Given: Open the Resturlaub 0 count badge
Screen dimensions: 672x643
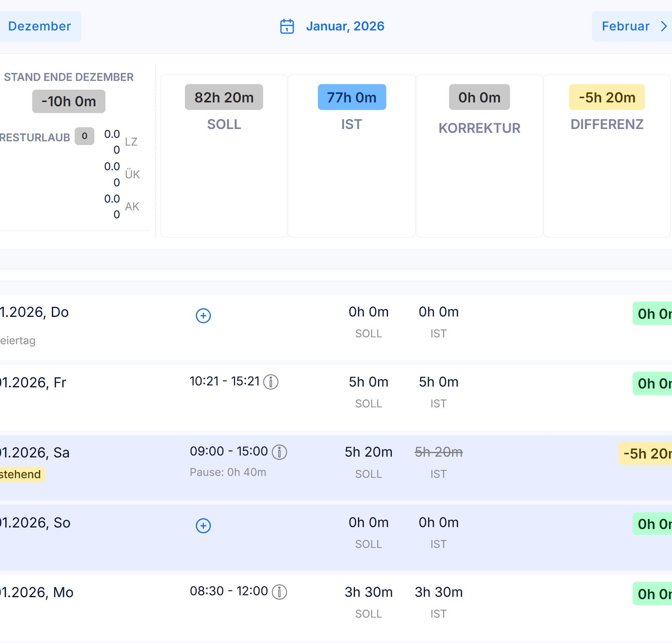Looking at the screenshot, I should pyautogui.click(x=85, y=136).
